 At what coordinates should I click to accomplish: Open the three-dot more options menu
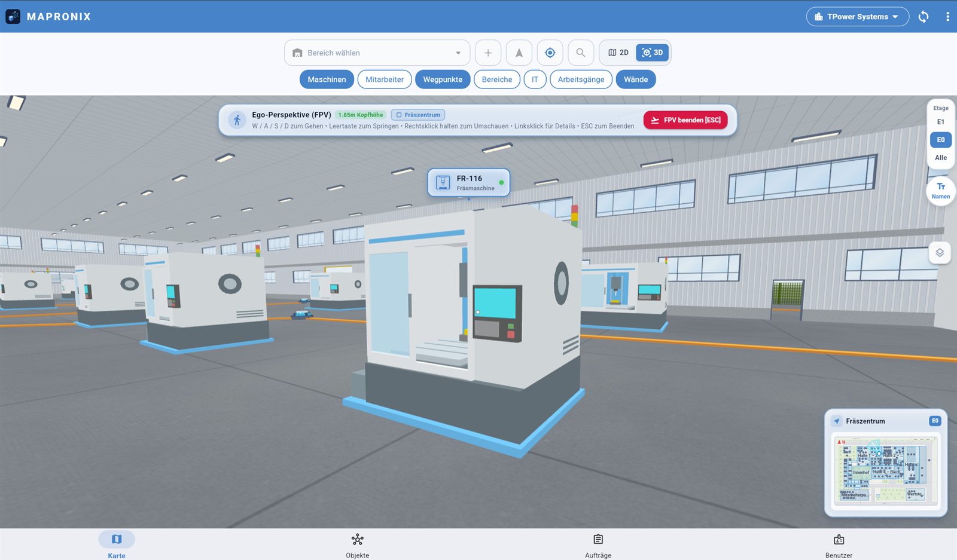[947, 17]
